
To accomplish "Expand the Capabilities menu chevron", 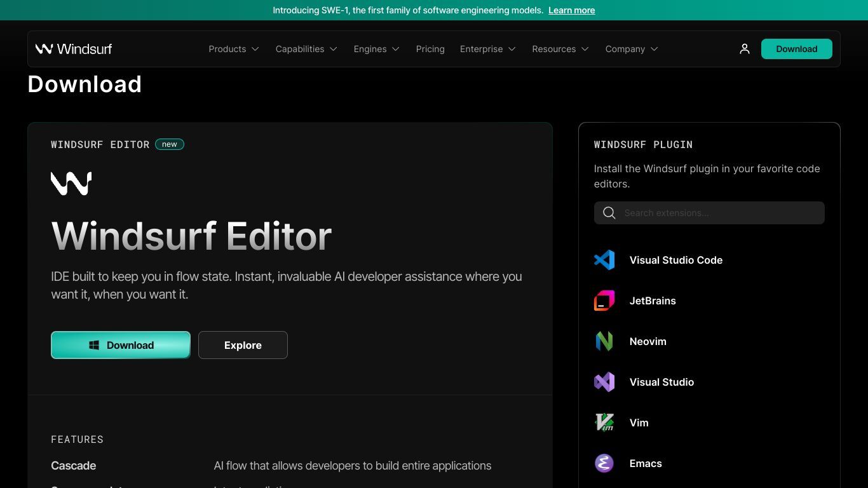I will pyautogui.click(x=334, y=49).
